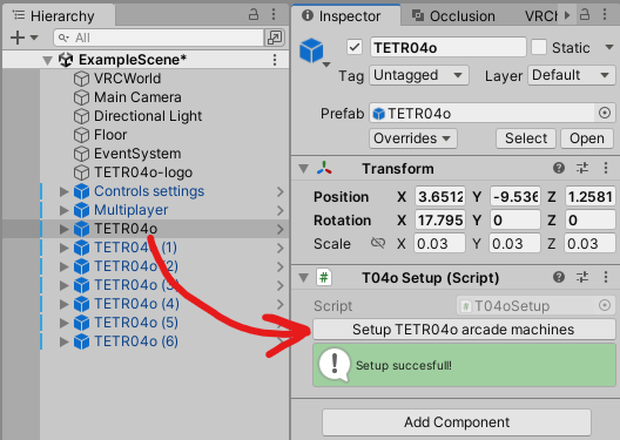Click the Hierarchy panel lock icon
This screenshot has width=620, height=440.
pyautogui.click(x=253, y=15)
